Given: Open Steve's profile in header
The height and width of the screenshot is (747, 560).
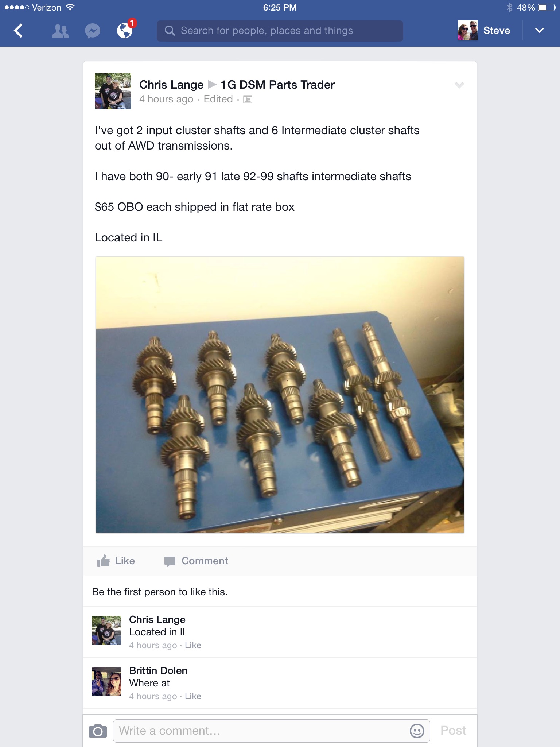Looking at the screenshot, I should (484, 30).
